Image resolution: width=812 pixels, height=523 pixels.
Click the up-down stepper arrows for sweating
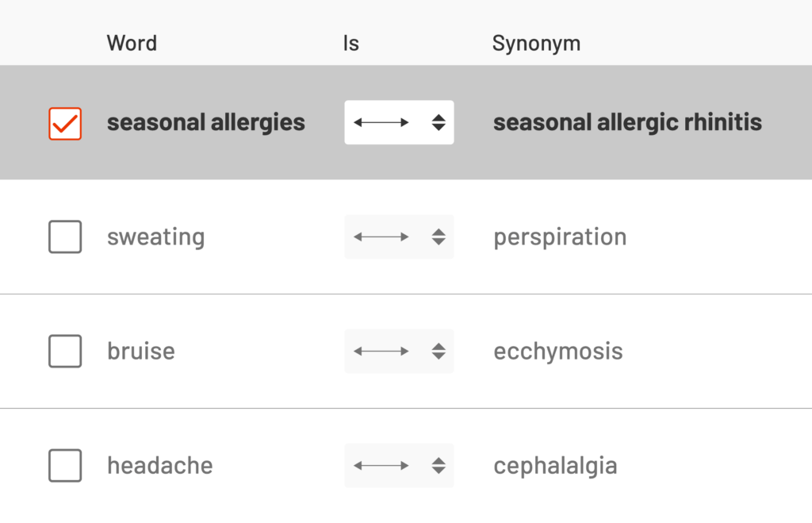pyautogui.click(x=439, y=237)
